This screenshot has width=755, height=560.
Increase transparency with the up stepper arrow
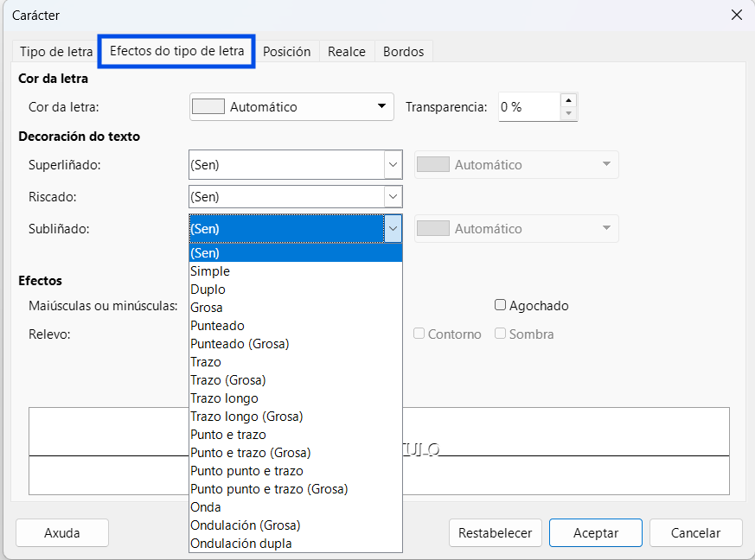tap(569, 100)
